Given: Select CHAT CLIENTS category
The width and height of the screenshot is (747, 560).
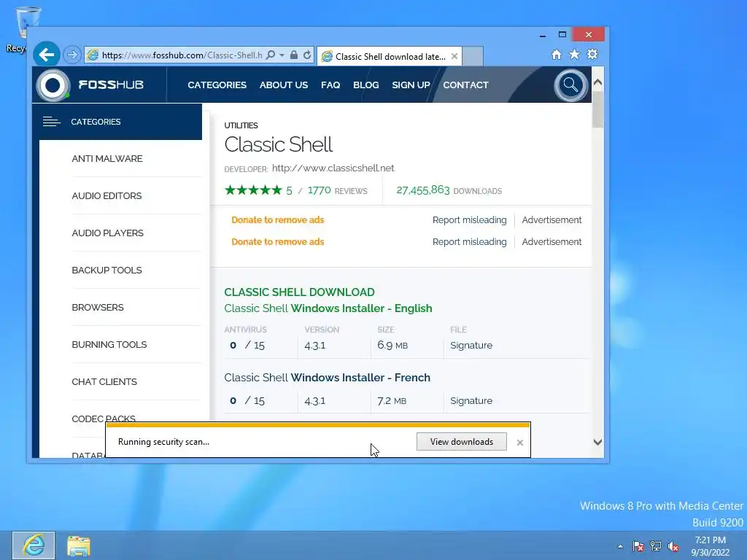Looking at the screenshot, I should tap(104, 381).
